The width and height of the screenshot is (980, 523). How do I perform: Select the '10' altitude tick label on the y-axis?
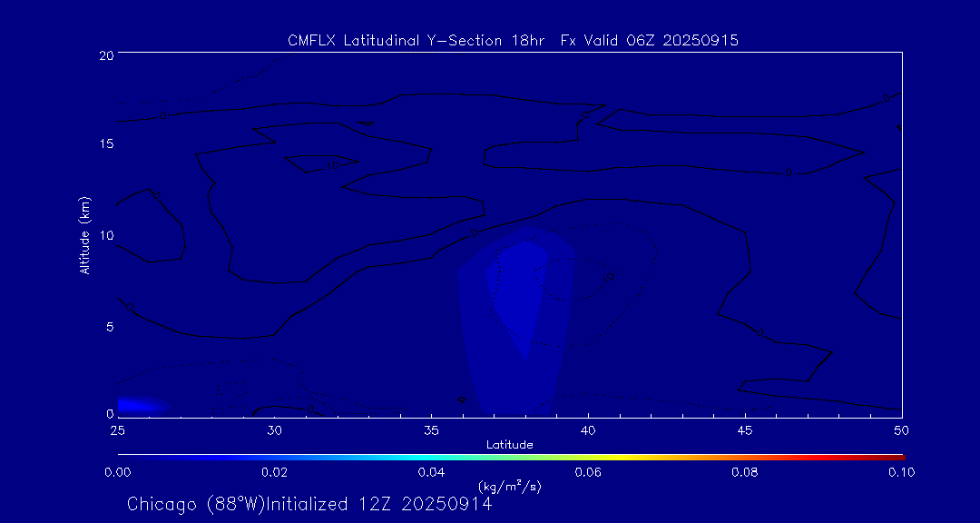(x=105, y=235)
